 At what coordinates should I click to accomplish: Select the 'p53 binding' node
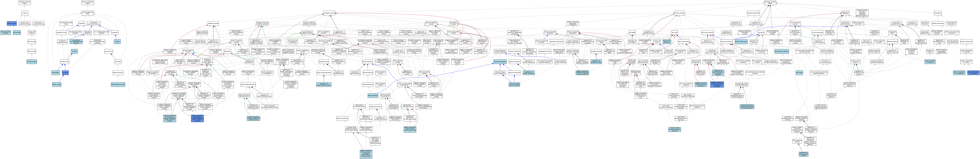point(17,33)
